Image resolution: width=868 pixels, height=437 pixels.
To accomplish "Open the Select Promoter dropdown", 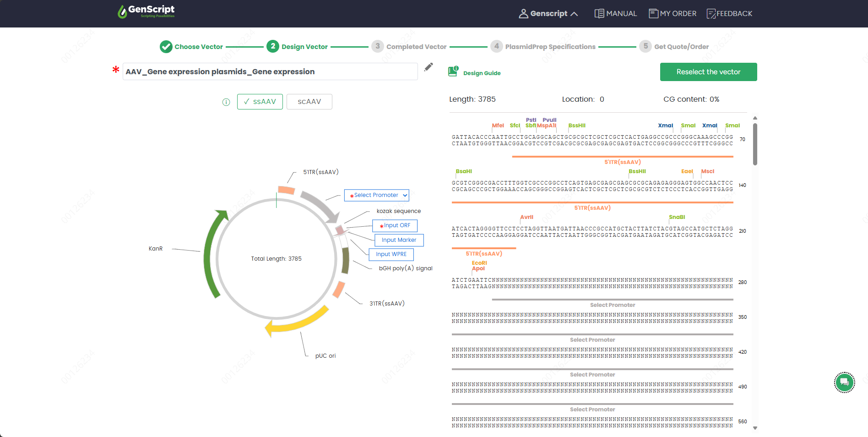I will tap(376, 195).
